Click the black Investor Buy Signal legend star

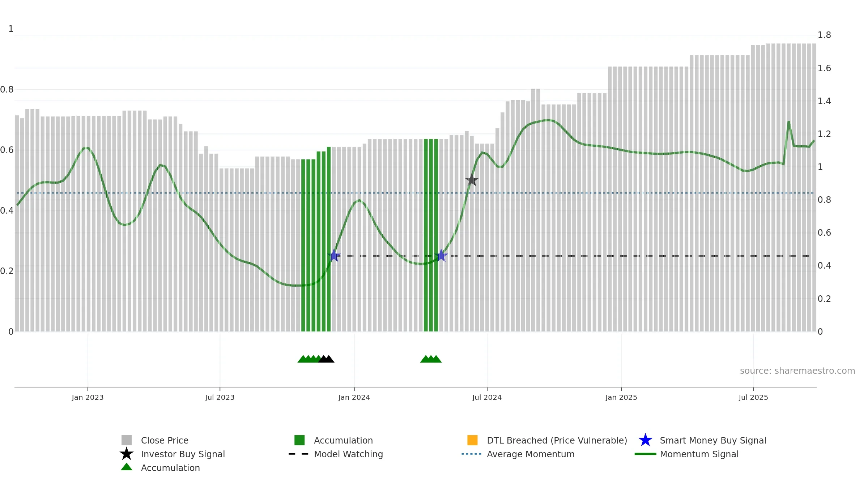point(127,454)
